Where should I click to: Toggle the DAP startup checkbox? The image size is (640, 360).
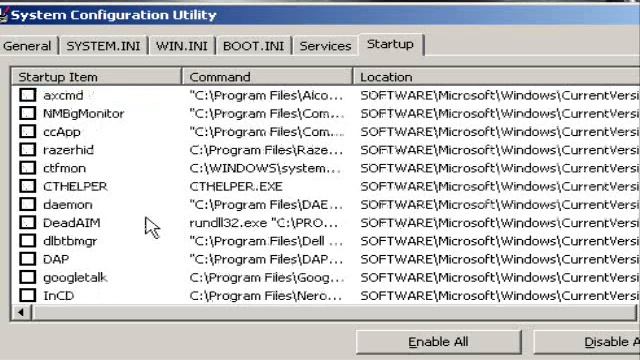[x=27, y=259]
